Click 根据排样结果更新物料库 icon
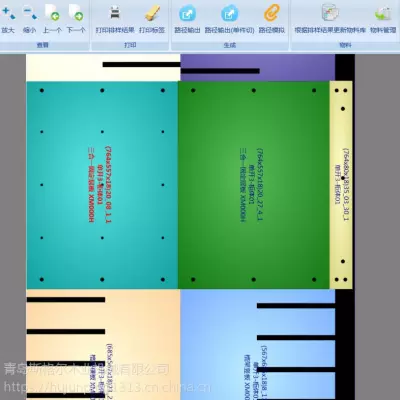The image size is (400, 400). pos(330,13)
